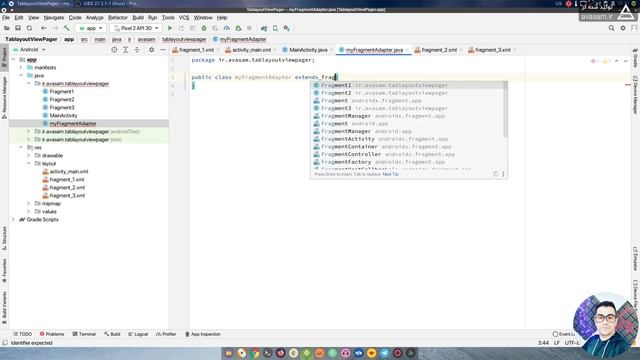Expand the mipmap folder
This screenshot has width=640, height=360.
(29, 203)
